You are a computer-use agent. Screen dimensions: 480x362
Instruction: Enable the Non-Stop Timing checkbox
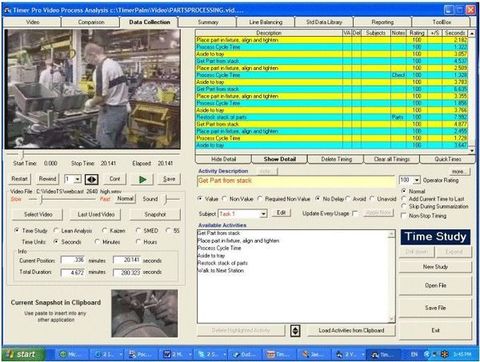404,216
